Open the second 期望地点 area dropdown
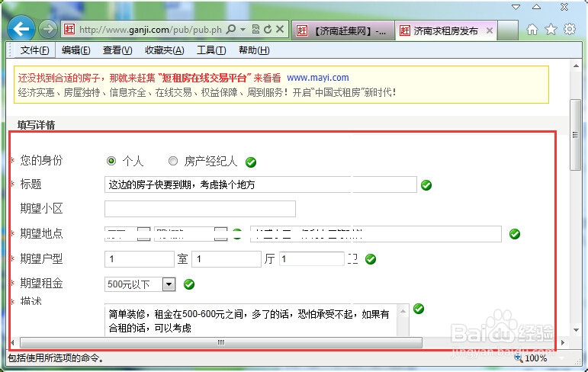Viewport: 588px width, 372px height. pyautogui.click(x=191, y=234)
